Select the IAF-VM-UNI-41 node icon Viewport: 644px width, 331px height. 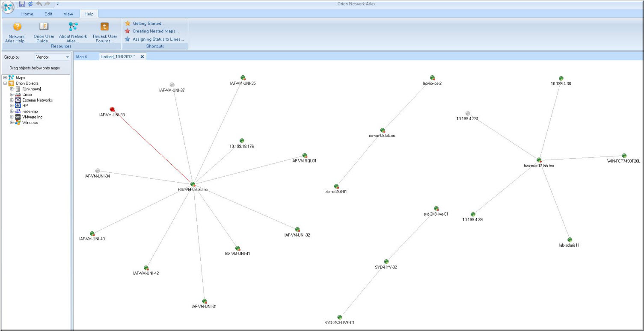tap(237, 248)
